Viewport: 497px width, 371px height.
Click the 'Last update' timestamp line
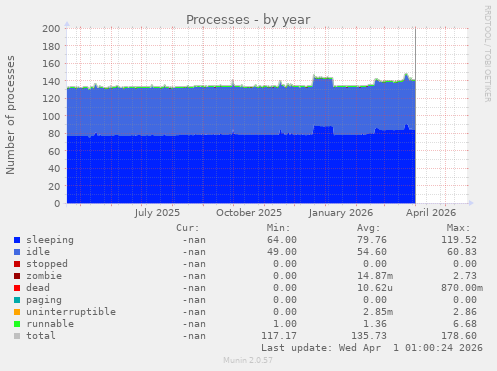(x=372, y=348)
